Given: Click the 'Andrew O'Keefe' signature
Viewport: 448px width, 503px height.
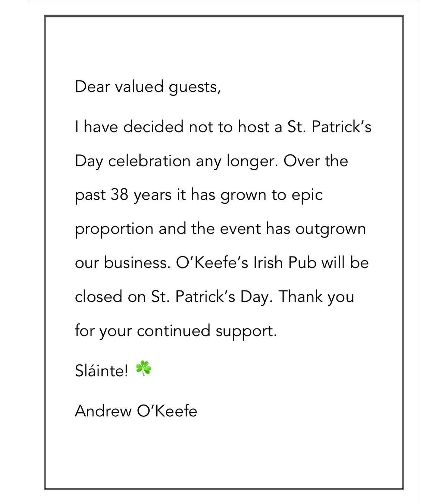Looking at the screenshot, I should point(136,411).
